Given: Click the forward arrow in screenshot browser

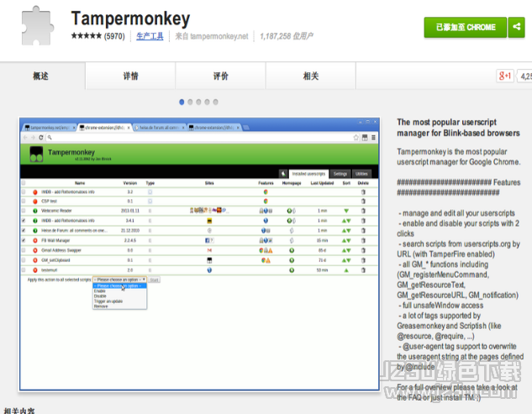Looking at the screenshot, I should (33, 138).
